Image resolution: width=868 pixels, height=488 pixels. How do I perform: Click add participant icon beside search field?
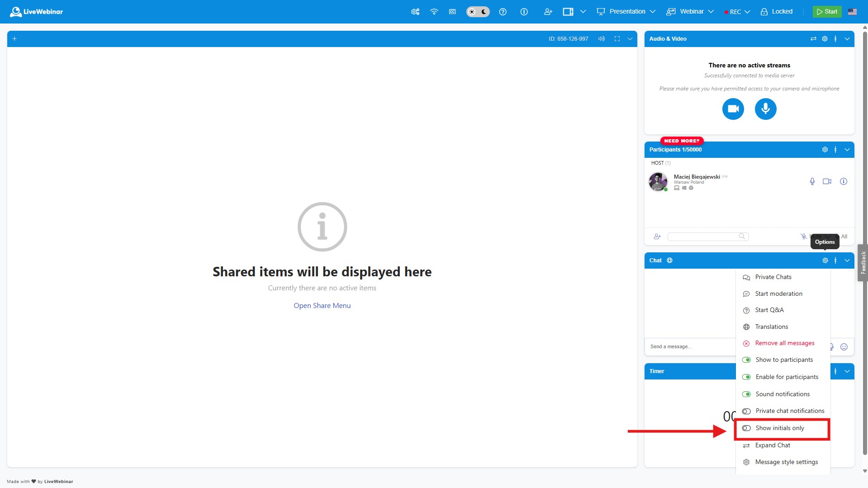657,237
